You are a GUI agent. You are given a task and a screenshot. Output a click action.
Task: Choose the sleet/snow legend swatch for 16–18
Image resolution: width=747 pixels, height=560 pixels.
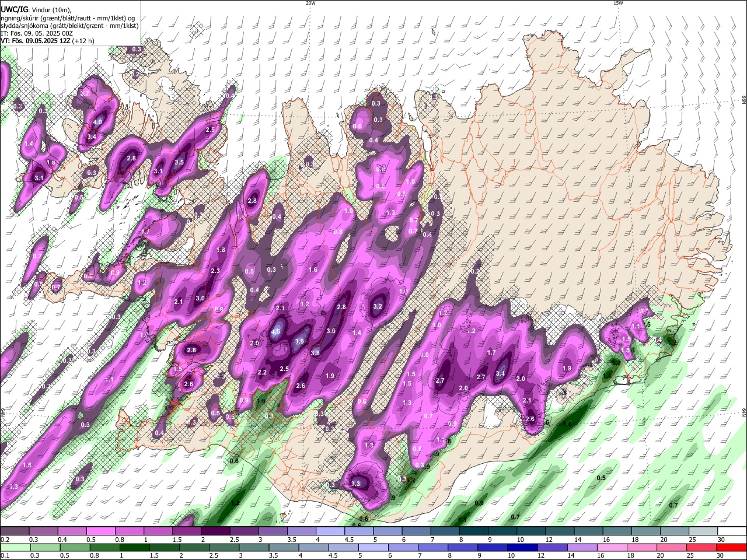click(617, 531)
